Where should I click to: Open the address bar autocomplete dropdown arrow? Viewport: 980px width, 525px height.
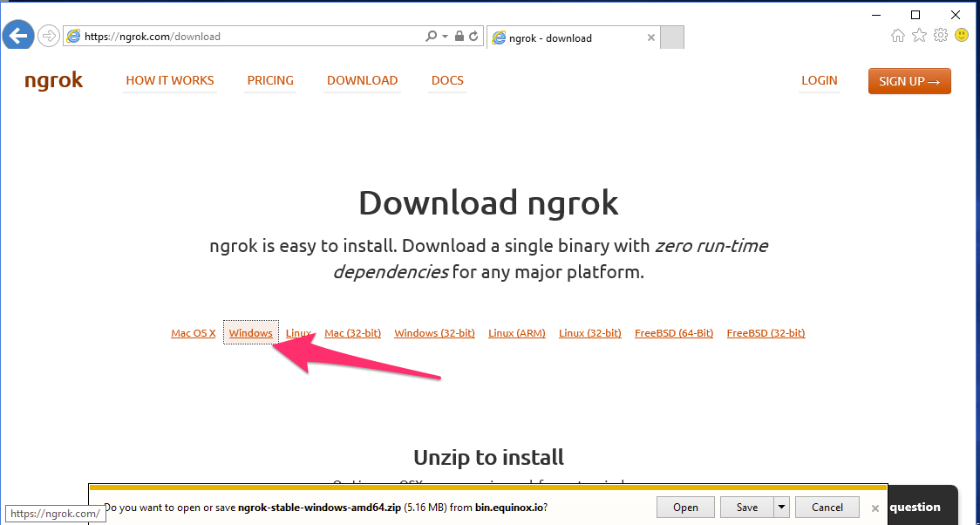445,37
